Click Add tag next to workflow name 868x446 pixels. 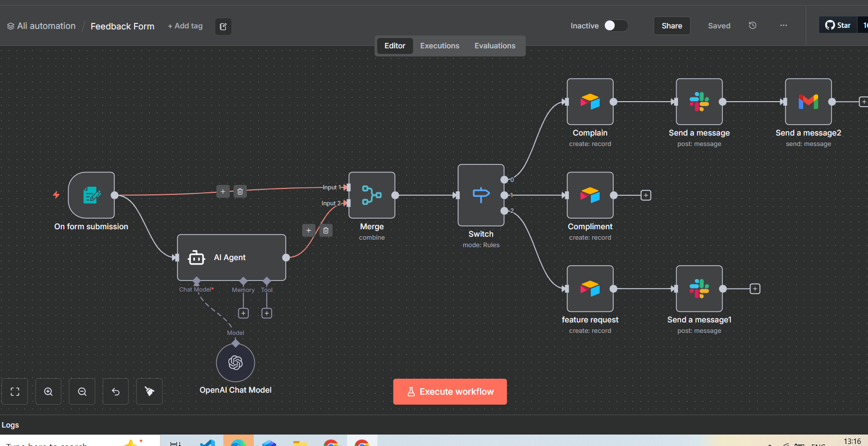(x=185, y=26)
